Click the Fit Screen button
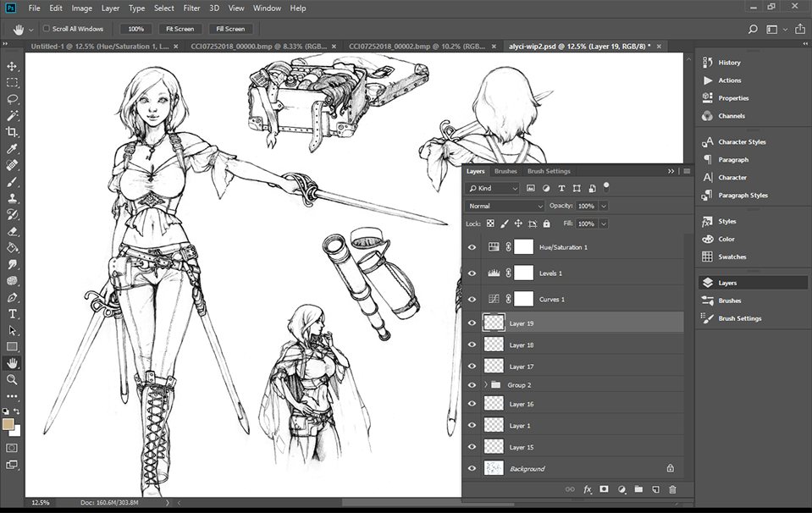The image size is (812, 513). pos(180,29)
